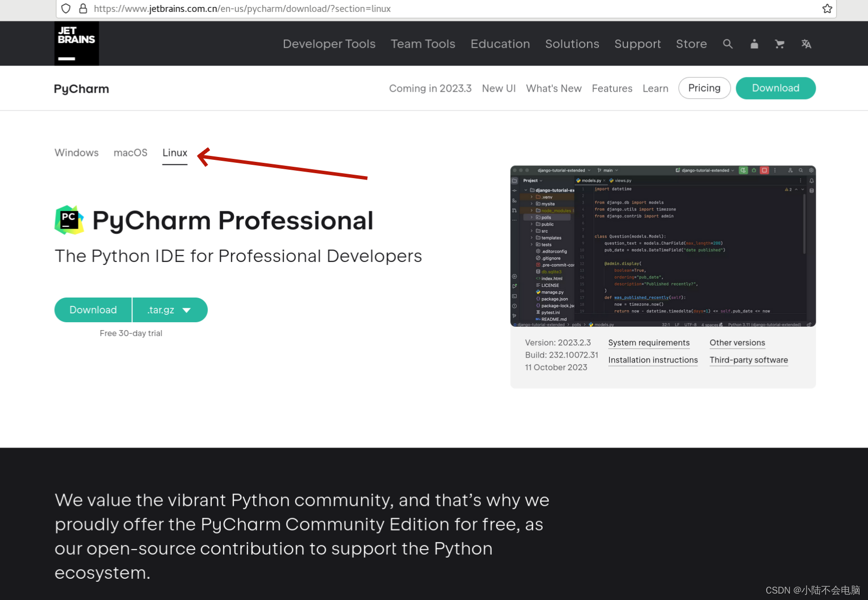Click the PyCharm IDE screenshot preview
Screen dimensions: 868x600
tap(663, 246)
